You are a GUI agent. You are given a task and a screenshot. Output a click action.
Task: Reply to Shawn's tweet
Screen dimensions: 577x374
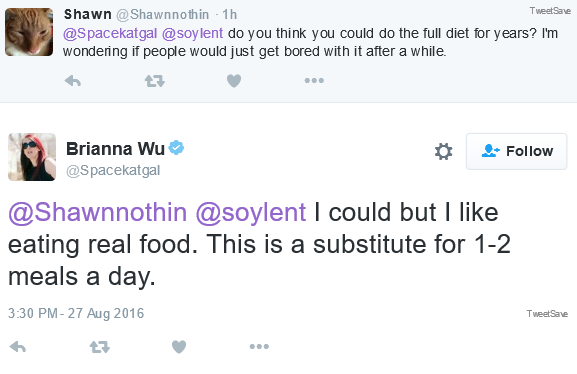(73, 81)
